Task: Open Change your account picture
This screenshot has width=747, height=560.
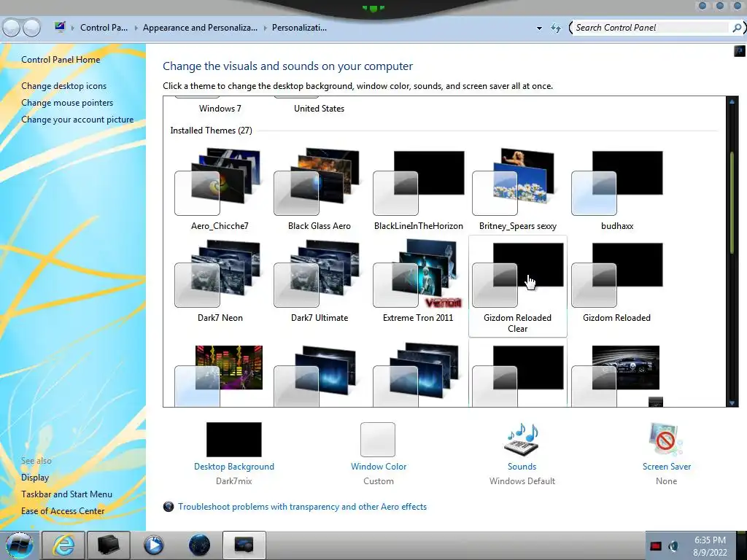Action: [77, 120]
